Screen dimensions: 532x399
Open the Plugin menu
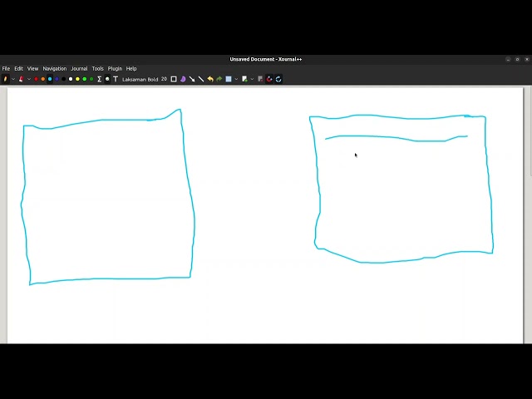(x=115, y=68)
